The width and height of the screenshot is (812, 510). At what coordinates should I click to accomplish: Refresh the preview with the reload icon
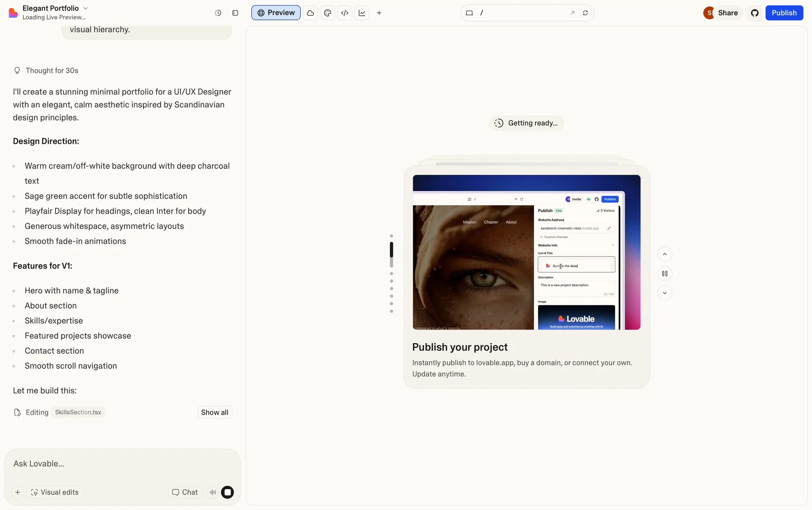click(x=585, y=13)
